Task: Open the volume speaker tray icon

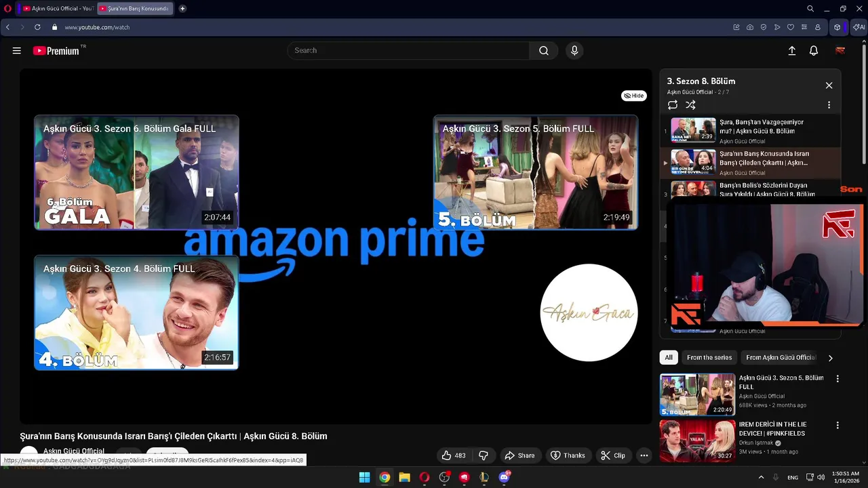Action: pos(821,477)
